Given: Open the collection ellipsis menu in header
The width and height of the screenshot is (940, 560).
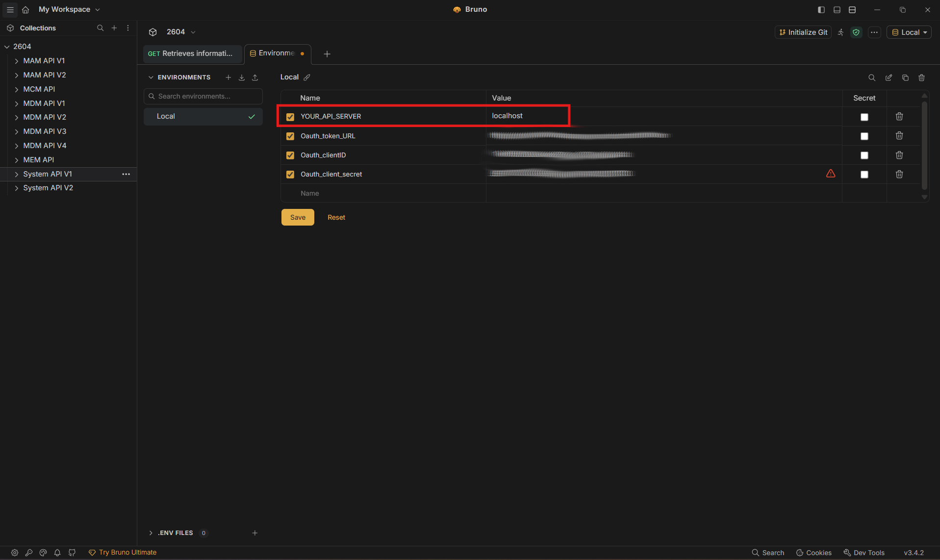Looking at the screenshot, I should [874, 32].
